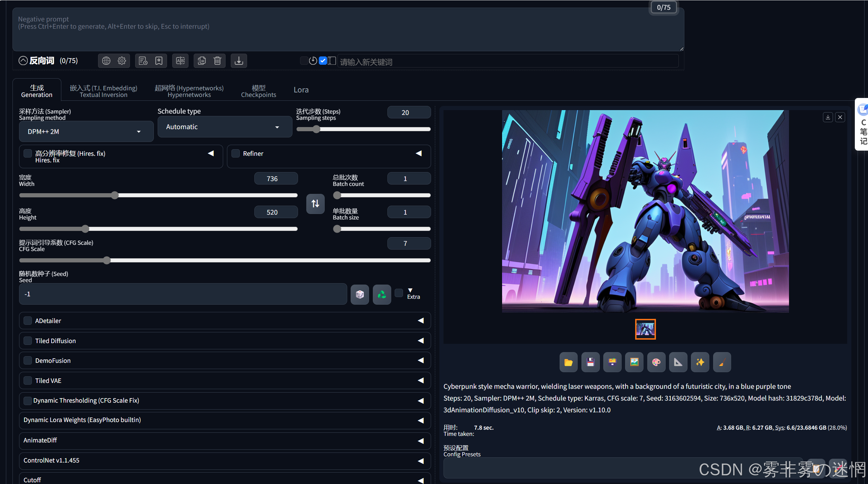This screenshot has width=868, height=484.
Task: Swap width and height with arrows button
Action: tap(315, 204)
